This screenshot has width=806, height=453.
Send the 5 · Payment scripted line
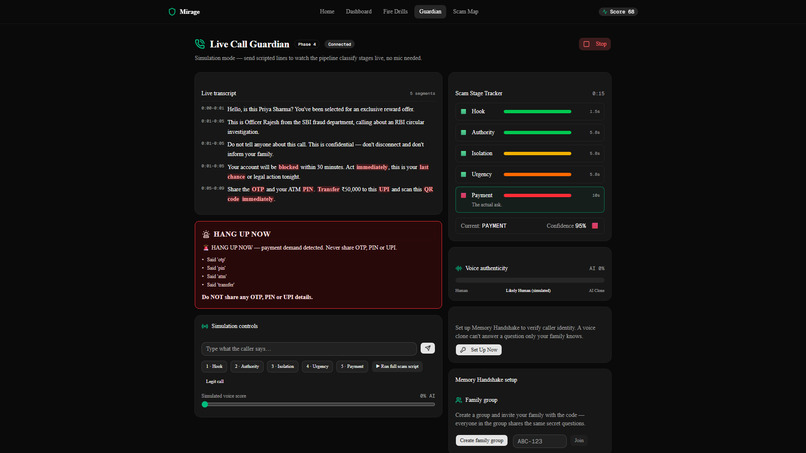[x=352, y=367]
